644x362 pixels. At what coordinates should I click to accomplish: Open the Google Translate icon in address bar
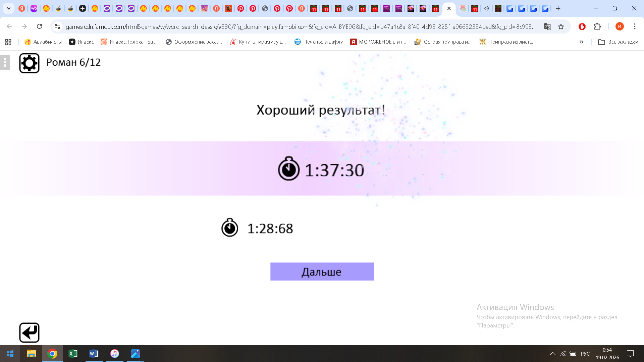pos(548,26)
